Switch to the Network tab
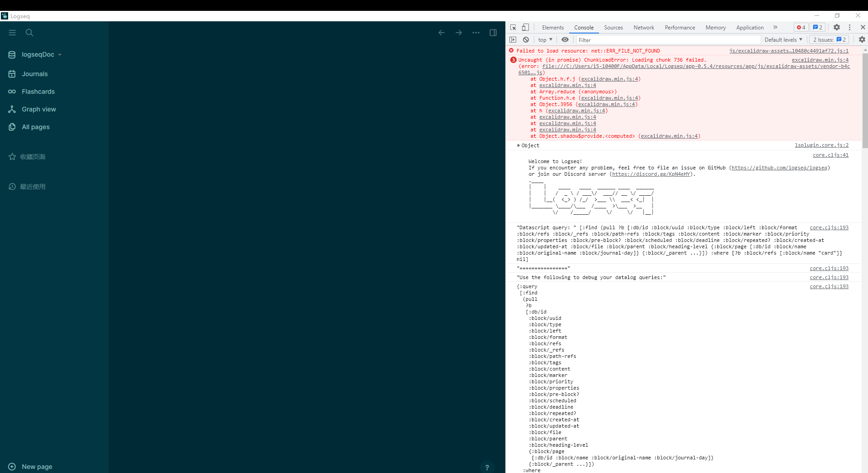The image size is (868, 473). (643, 27)
